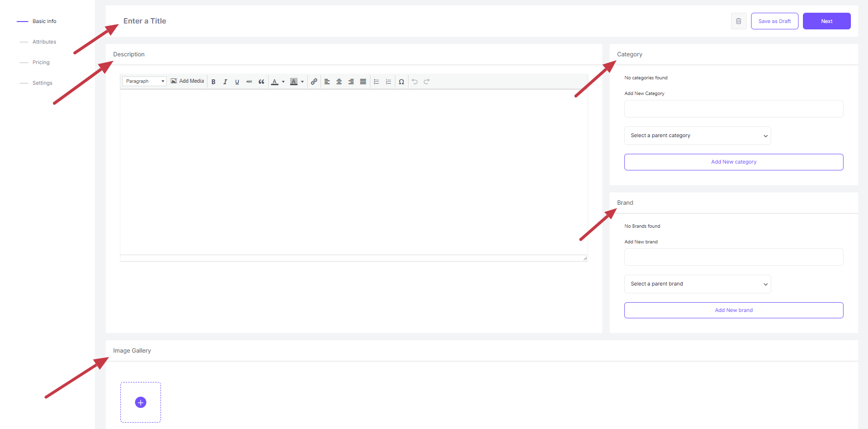Open the text color dropdown arrow
Screen dimensions: 868x429
tap(283, 82)
